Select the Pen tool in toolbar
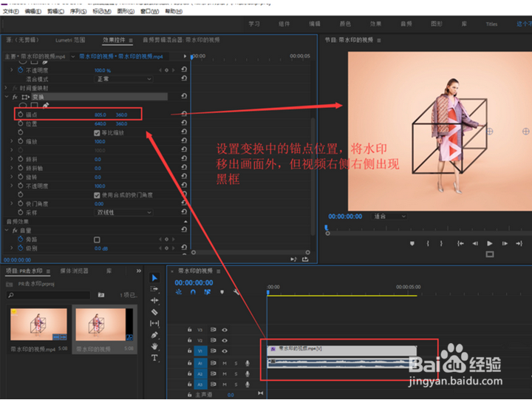 tap(154, 335)
